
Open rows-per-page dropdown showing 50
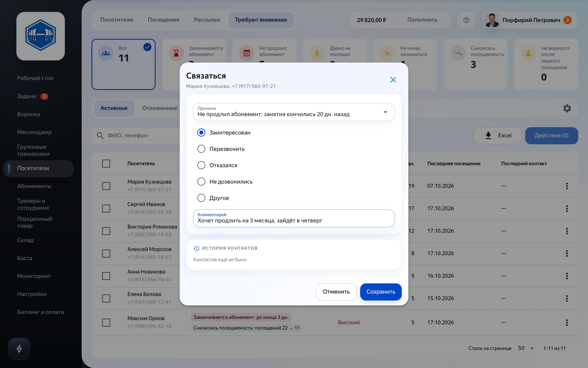point(526,348)
